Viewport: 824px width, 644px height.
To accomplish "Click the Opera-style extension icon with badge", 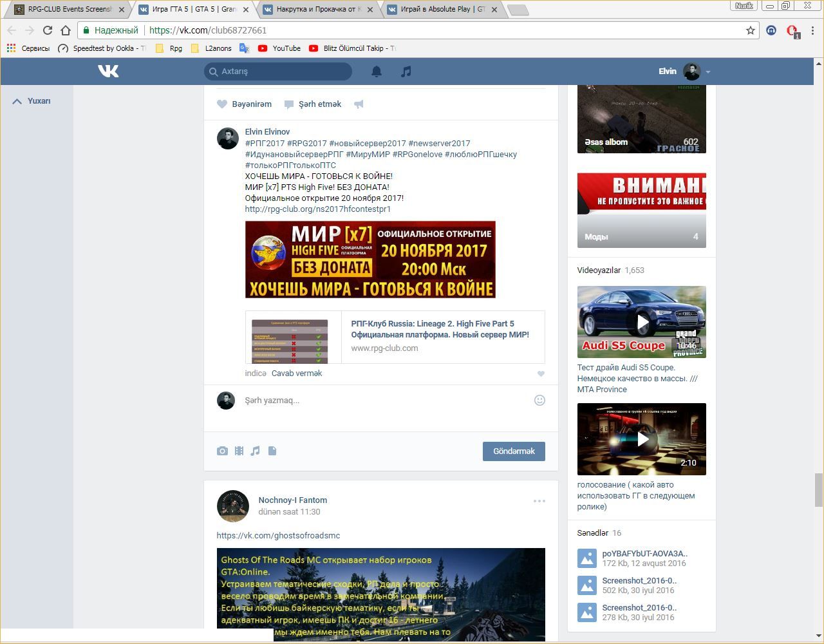I will (x=792, y=31).
